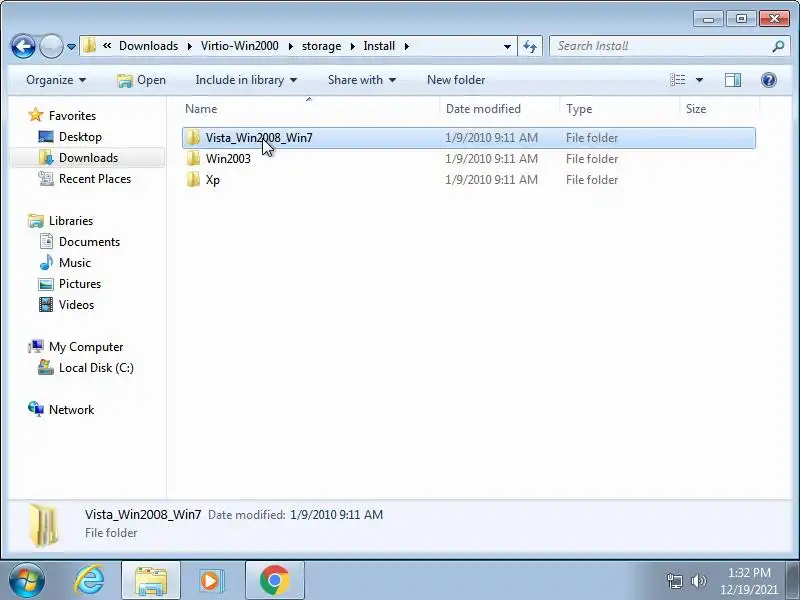Launch Internet Explorer from taskbar
The image size is (800, 600).
tap(89, 581)
